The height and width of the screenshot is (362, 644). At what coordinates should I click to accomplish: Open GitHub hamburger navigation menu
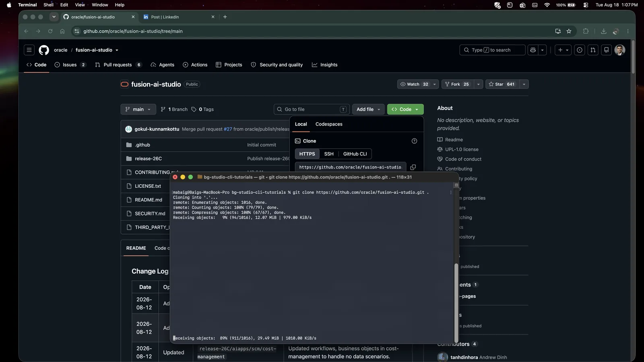[29, 50]
